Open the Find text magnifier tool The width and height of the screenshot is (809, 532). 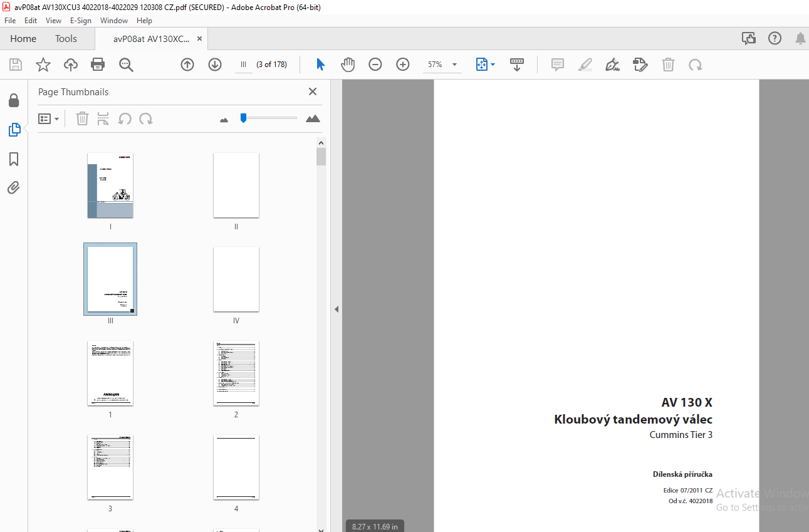click(127, 65)
